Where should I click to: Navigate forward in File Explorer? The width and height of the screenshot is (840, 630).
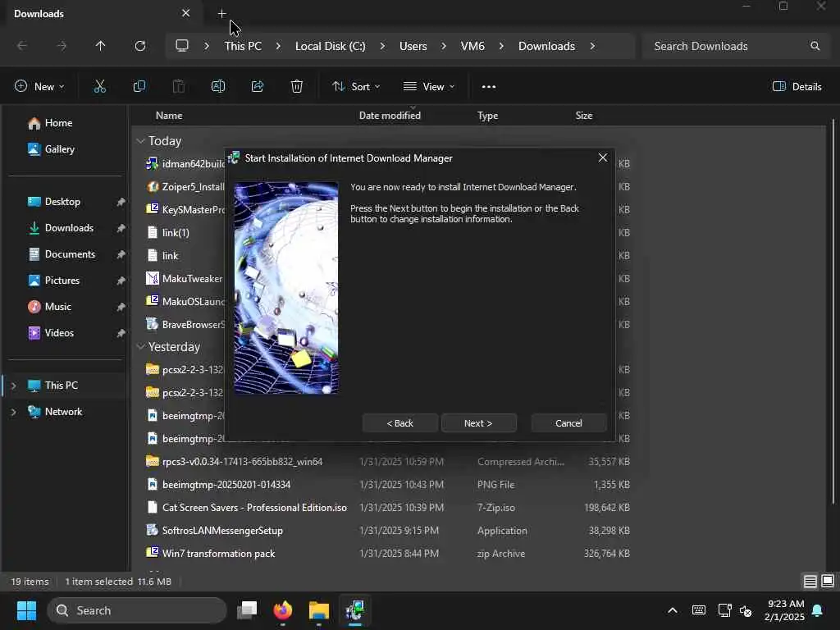[x=62, y=46]
